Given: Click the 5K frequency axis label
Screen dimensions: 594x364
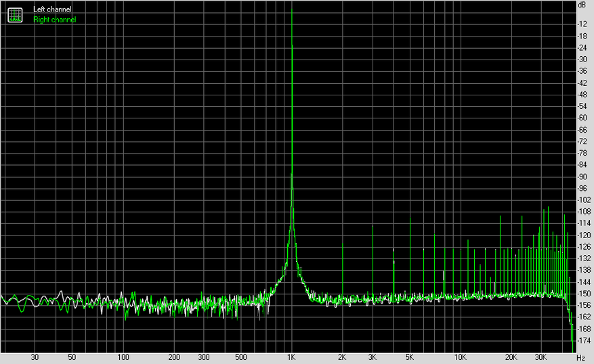Looking at the screenshot, I should tap(409, 357).
